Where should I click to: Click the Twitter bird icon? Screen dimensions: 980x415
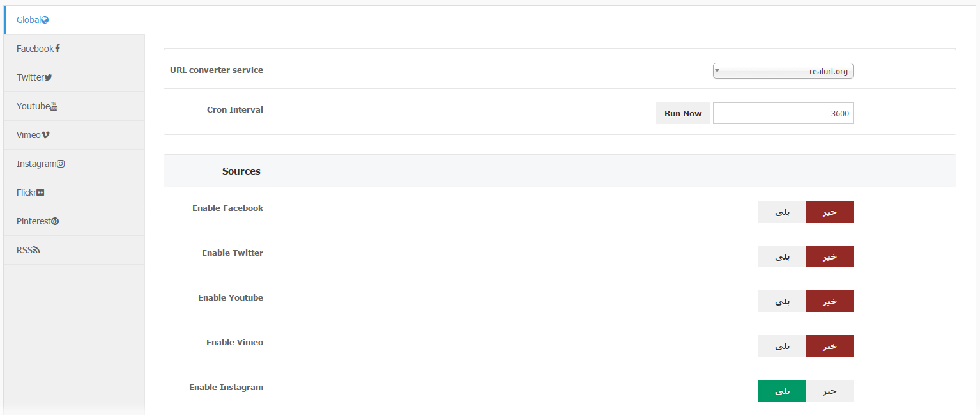point(48,77)
